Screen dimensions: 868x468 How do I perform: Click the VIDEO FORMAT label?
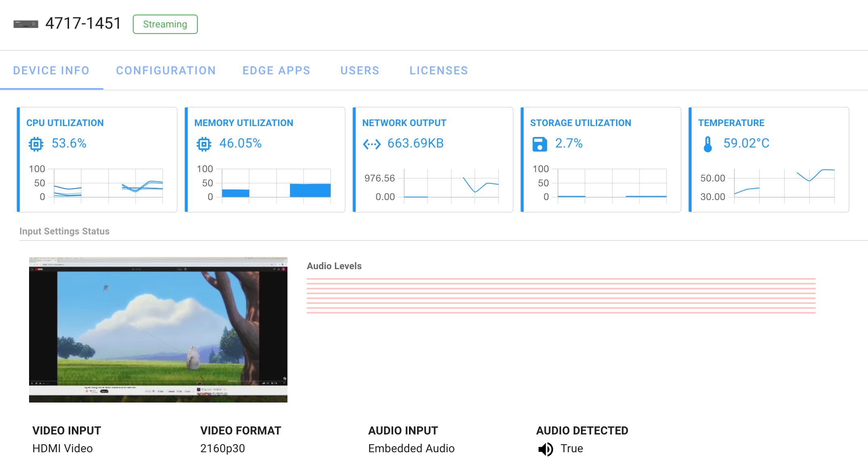241,431
